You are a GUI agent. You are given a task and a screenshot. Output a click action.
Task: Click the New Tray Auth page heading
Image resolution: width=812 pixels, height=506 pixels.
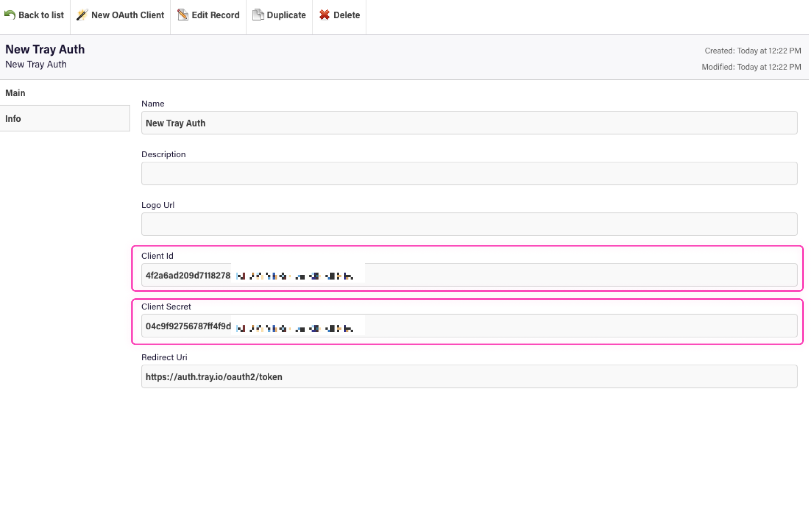tap(45, 49)
